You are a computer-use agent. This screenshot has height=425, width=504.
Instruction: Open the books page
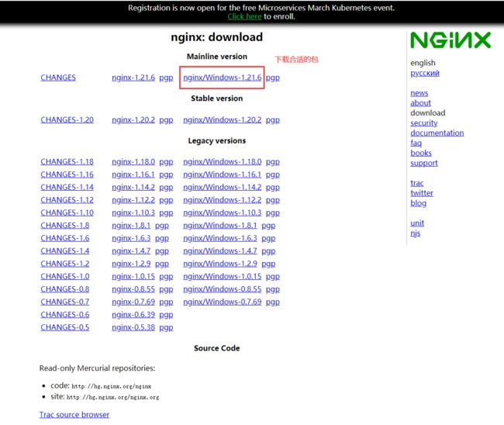pyautogui.click(x=421, y=153)
